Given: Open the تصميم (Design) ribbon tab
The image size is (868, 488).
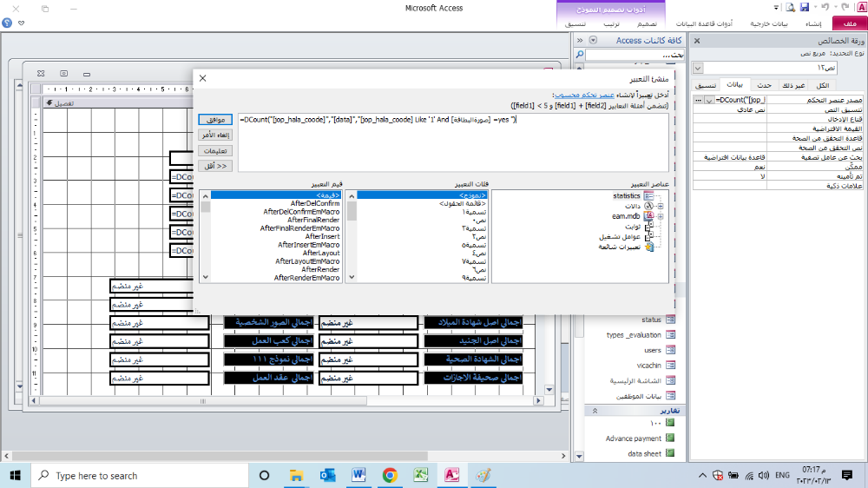Looking at the screenshot, I should pyautogui.click(x=647, y=23).
